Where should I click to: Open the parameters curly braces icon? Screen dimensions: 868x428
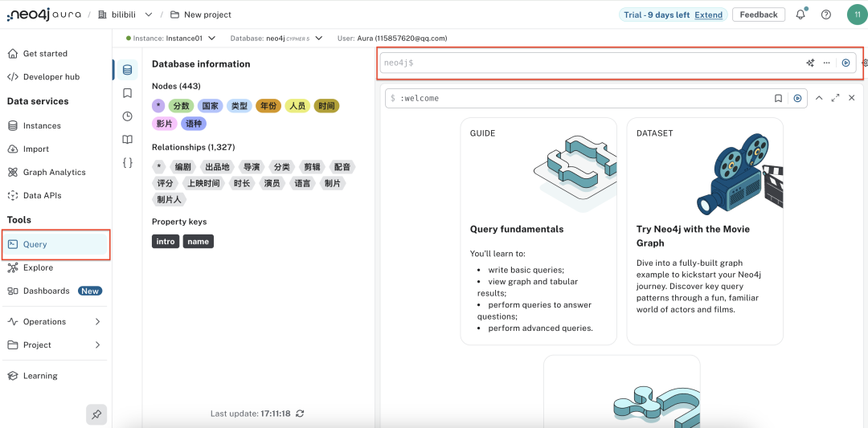pos(127,162)
